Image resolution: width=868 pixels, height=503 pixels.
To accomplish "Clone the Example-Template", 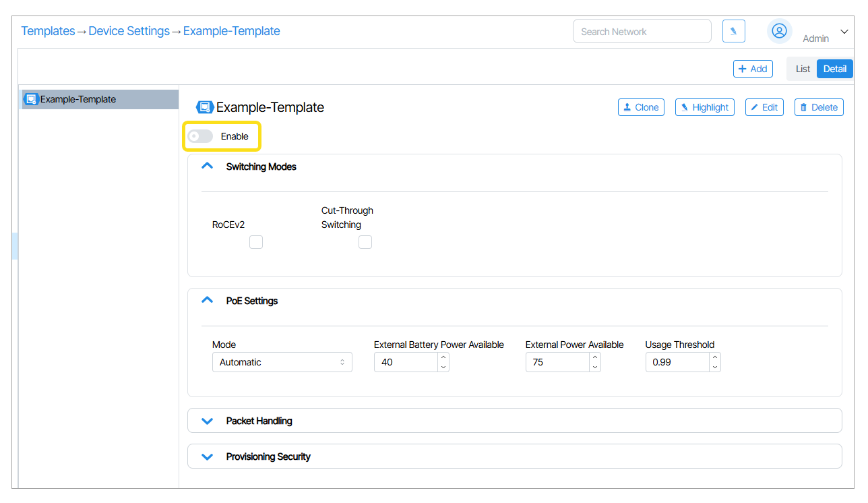I will click(641, 107).
